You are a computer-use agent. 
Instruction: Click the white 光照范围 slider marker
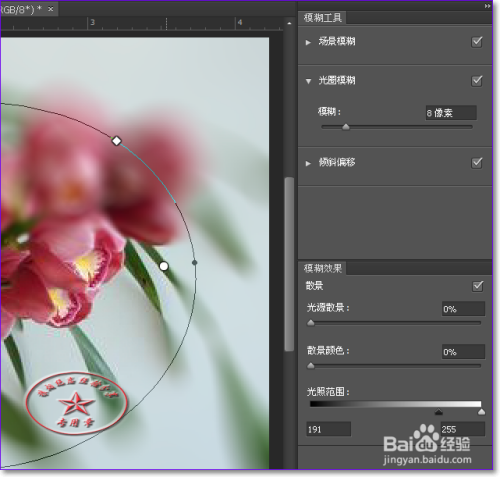tap(481, 412)
